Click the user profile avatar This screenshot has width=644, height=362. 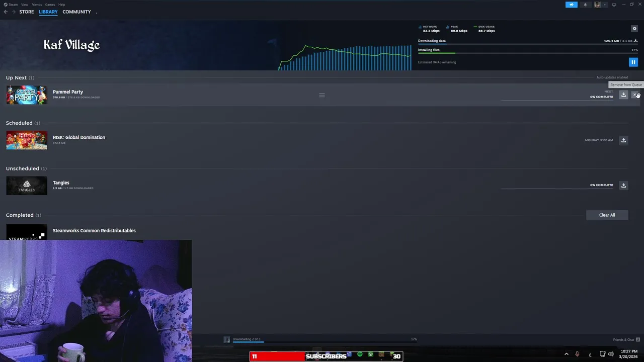pyautogui.click(x=597, y=5)
